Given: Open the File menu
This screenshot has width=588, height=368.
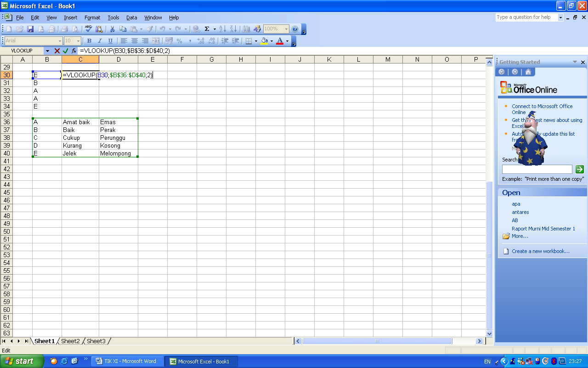Looking at the screenshot, I should (20, 17).
